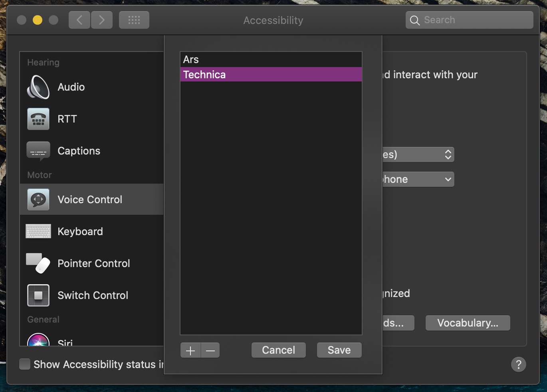
Task: Open Pointer Control mouse icon
Action: pyautogui.click(x=38, y=263)
